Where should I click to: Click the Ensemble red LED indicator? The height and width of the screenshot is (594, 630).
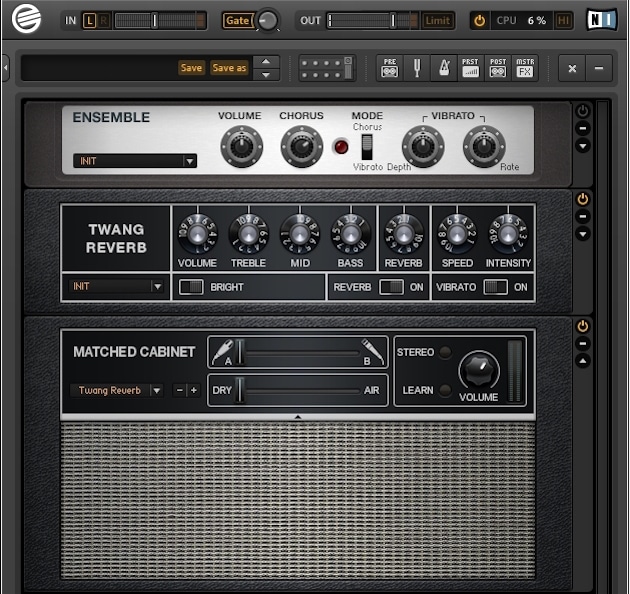tap(341, 147)
